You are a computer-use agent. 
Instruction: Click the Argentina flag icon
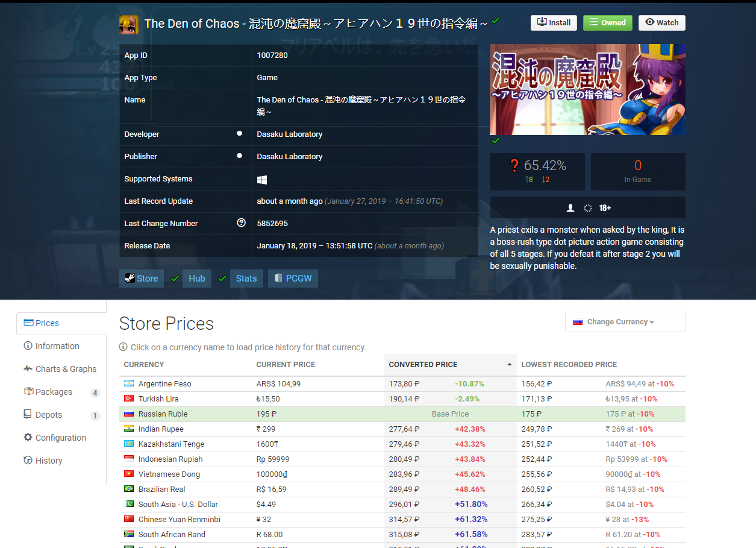tap(128, 383)
